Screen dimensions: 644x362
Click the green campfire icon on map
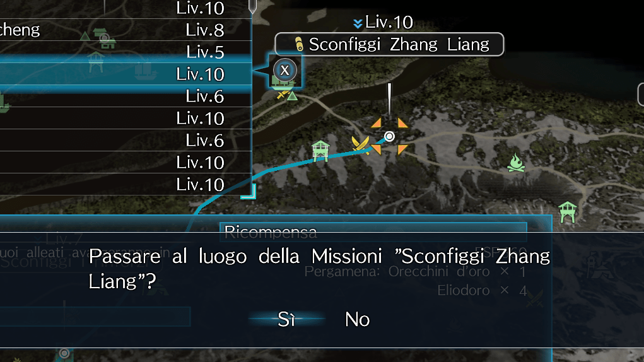(x=516, y=163)
